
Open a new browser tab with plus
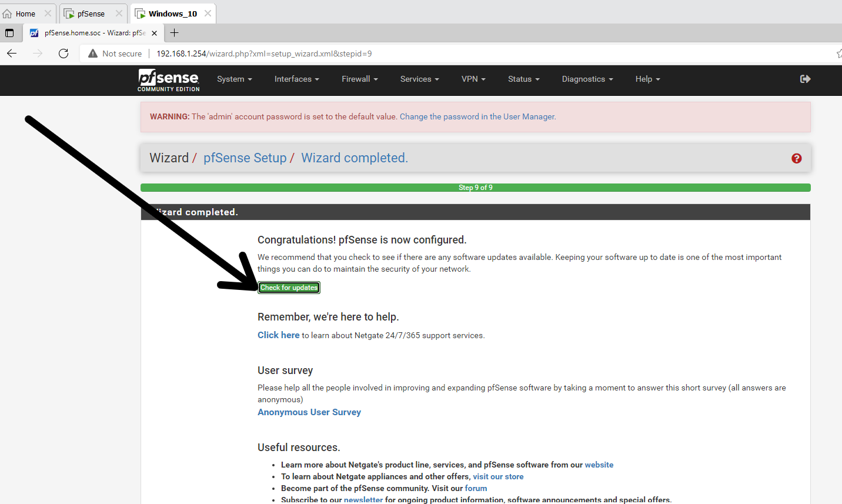tap(174, 33)
